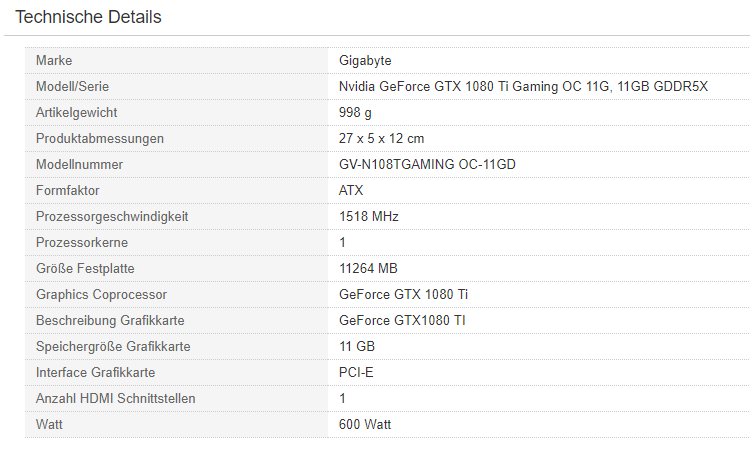This screenshot has height=453, width=750.
Task: Click the Prozessorkerne label
Action: 81,242
